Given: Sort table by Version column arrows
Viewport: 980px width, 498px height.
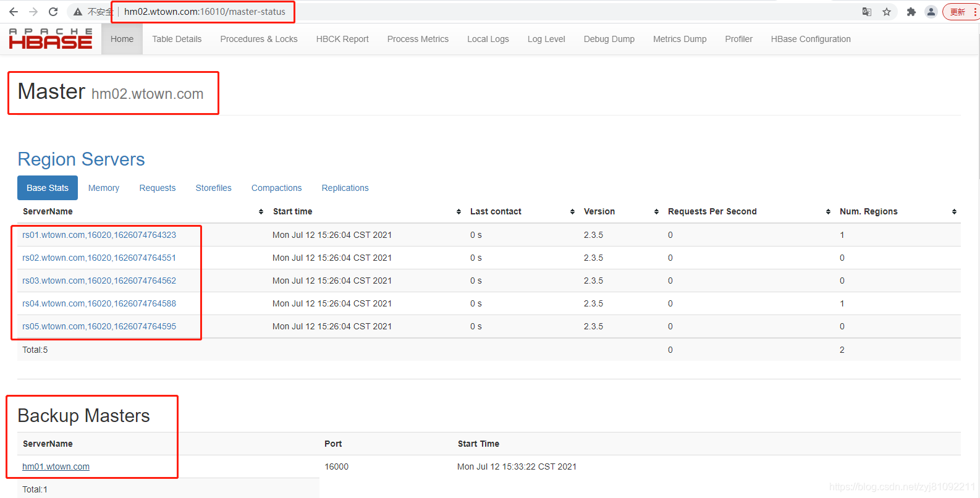Looking at the screenshot, I should 656,212.
